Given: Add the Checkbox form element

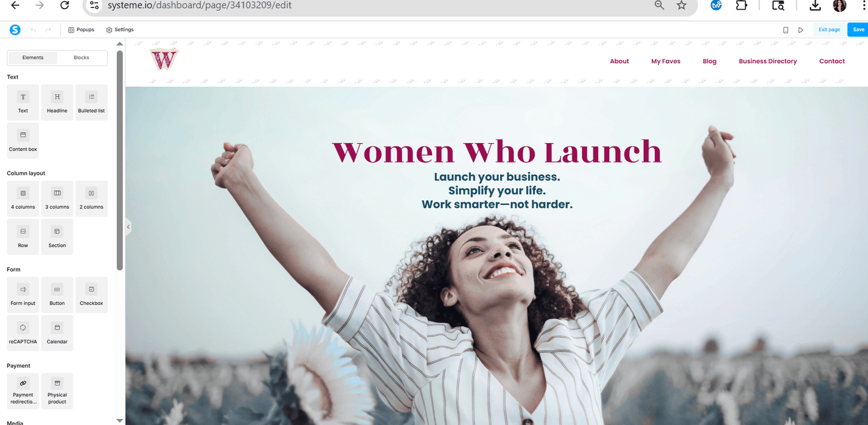Looking at the screenshot, I should tap(91, 295).
